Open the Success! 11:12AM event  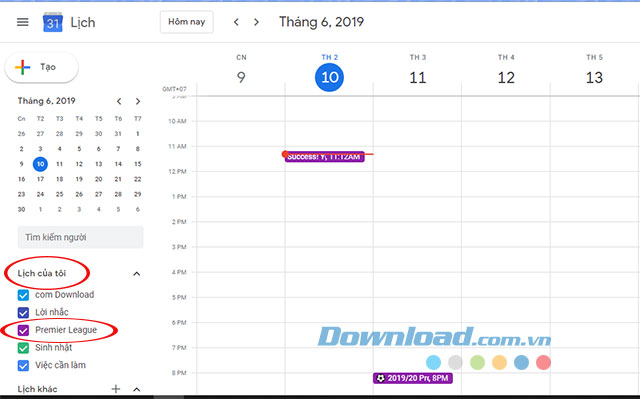(324, 157)
